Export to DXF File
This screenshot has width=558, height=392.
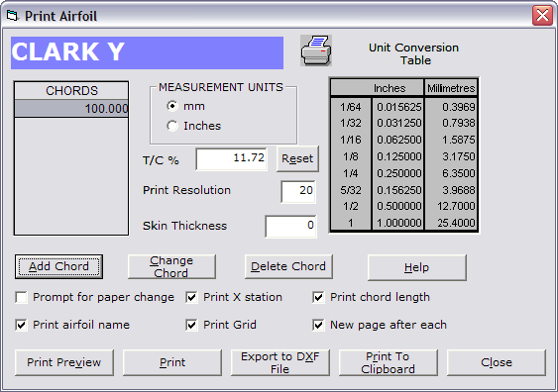point(280,362)
